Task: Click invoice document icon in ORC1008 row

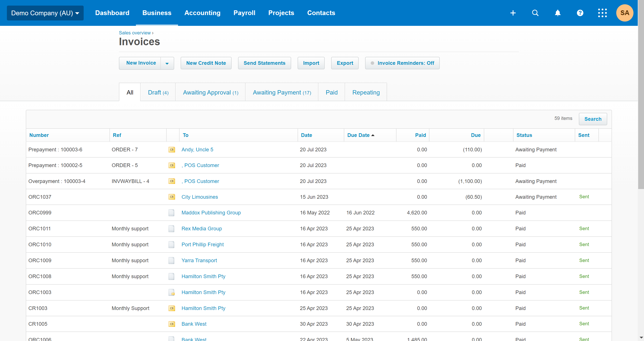Action: pos(171,276)
